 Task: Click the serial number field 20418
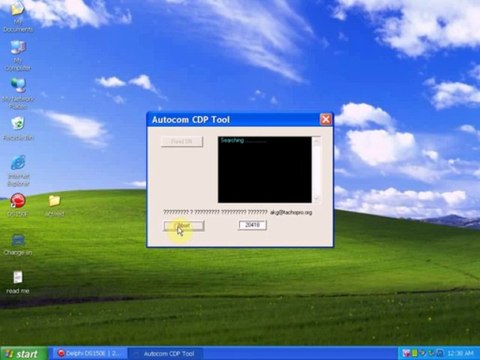(252, 225)
